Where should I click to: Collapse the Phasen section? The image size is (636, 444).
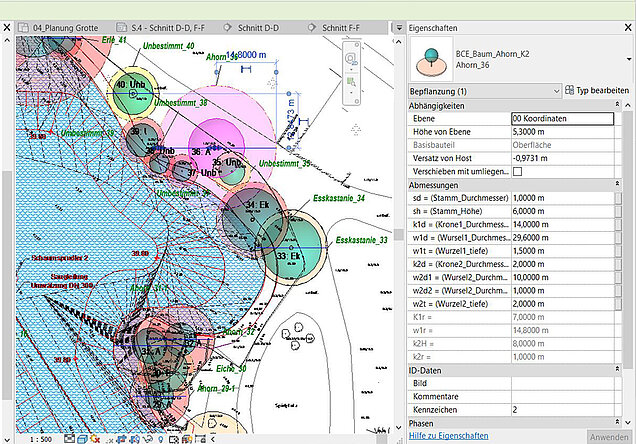click(617, 422)
